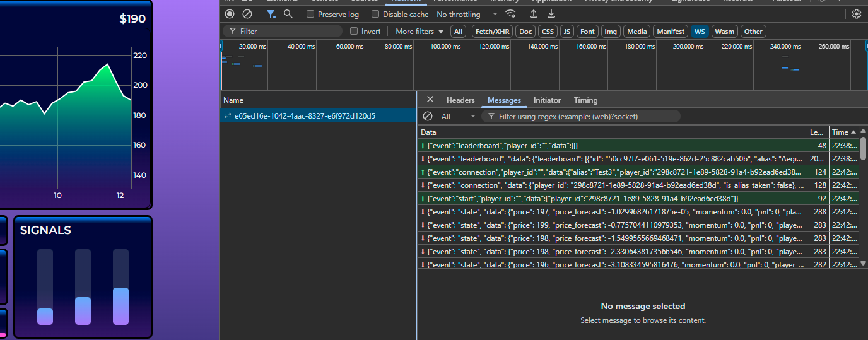Clear the WebSocket messages list
This screenshot has width=868, height=340.
pyautogui.click(x=428, y=116)
